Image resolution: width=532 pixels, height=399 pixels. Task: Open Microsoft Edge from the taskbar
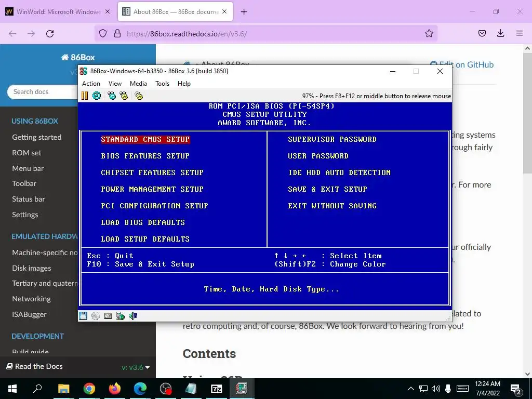coord(140,389)
